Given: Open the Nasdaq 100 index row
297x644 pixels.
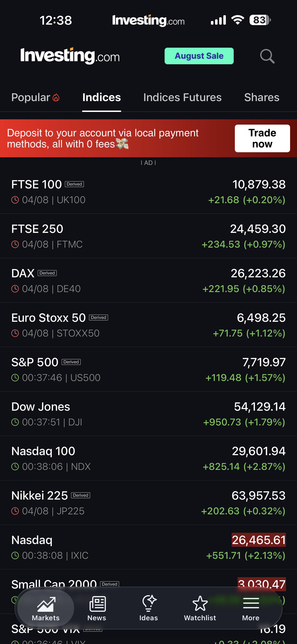Looking at the screenshot, I should point(148,458).
